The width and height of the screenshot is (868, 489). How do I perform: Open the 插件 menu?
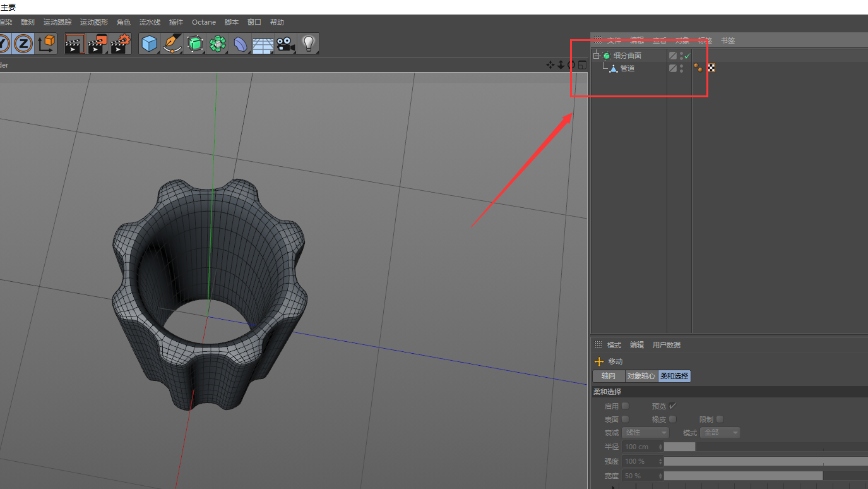click(176, 22)
